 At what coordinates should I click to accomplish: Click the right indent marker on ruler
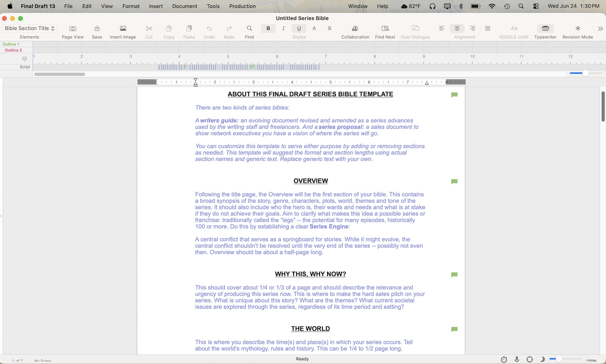[x=427, y=83]
